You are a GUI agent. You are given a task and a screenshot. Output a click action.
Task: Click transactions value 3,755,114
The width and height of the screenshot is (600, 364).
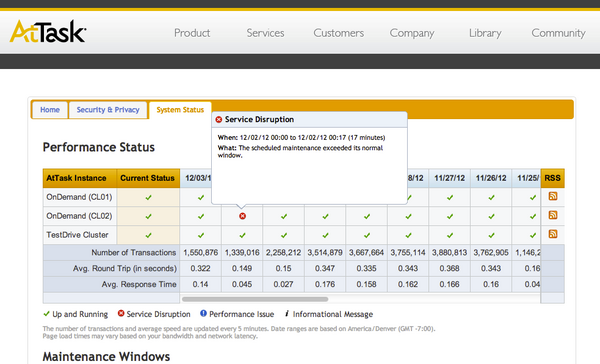click(408, 253)
